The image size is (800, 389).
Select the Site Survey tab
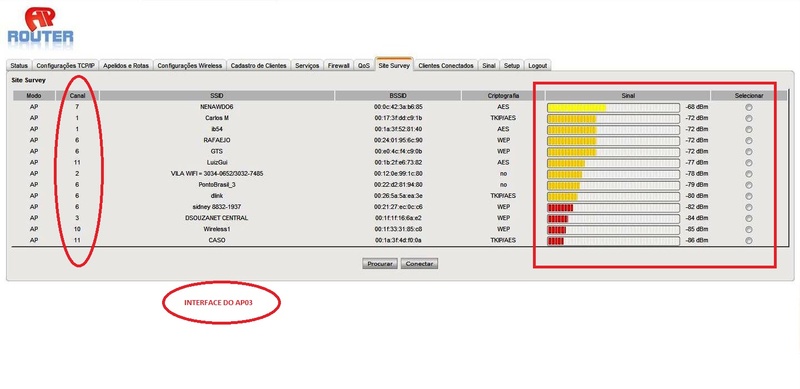[x=393, y=65]
